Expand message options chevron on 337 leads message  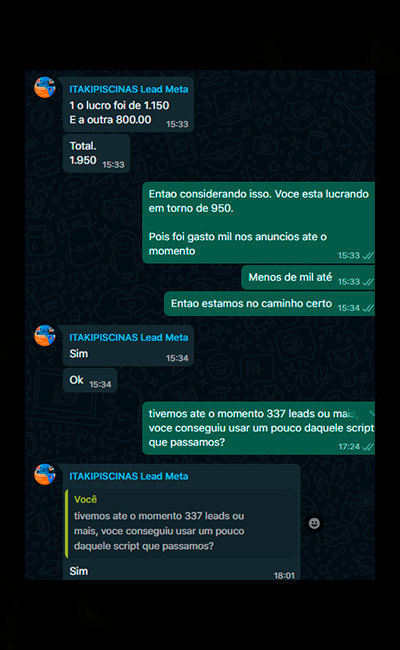click(371, 413)
